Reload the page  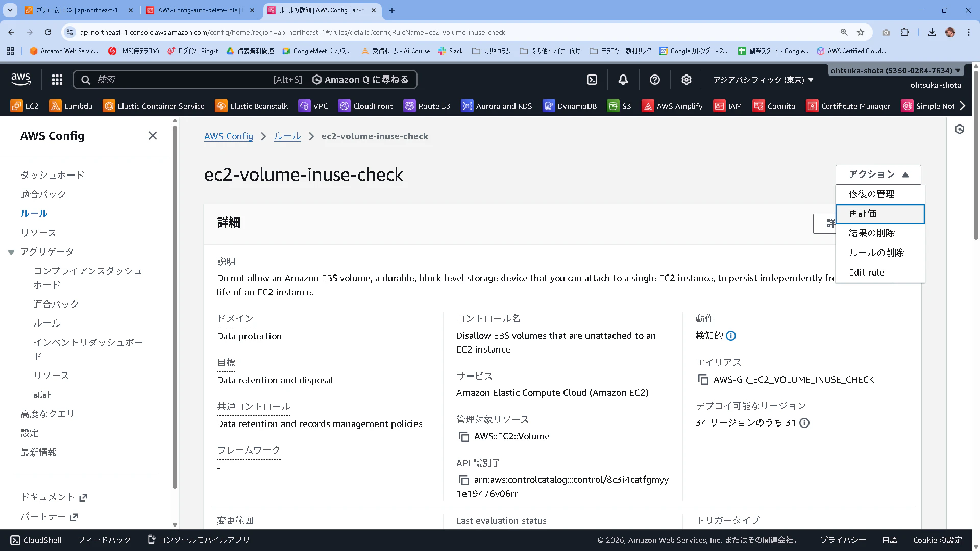tap(48, 32)
